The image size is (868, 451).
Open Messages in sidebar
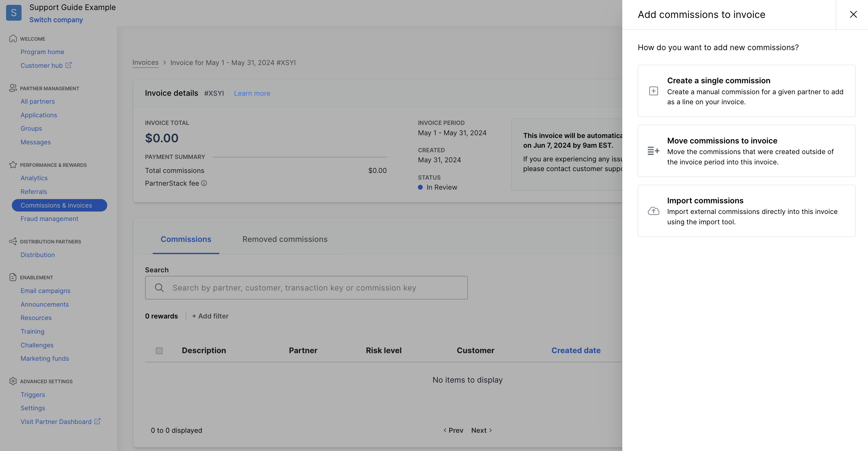click(x=35, y=142)
